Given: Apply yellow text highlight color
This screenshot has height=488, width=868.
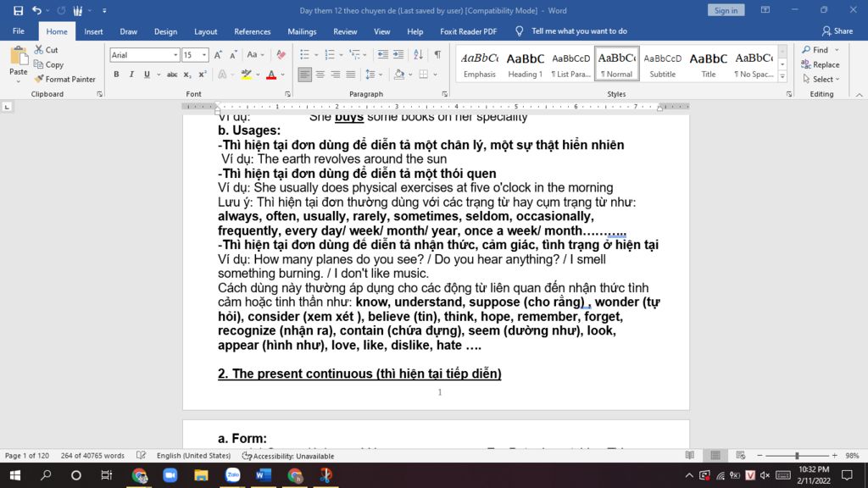Looking at the screenshot, I should (x=247, y=75).
